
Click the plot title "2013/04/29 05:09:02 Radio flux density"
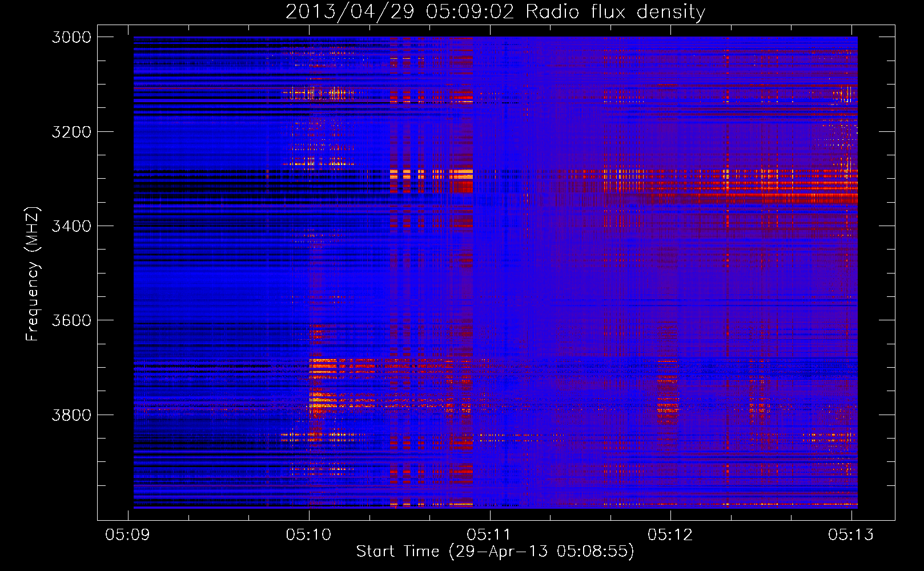click(495, 12)
